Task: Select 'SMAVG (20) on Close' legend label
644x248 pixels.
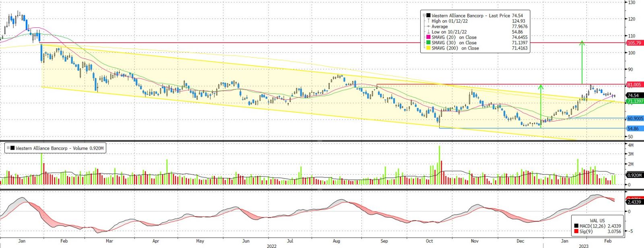Action: click(x=454, y=37)
